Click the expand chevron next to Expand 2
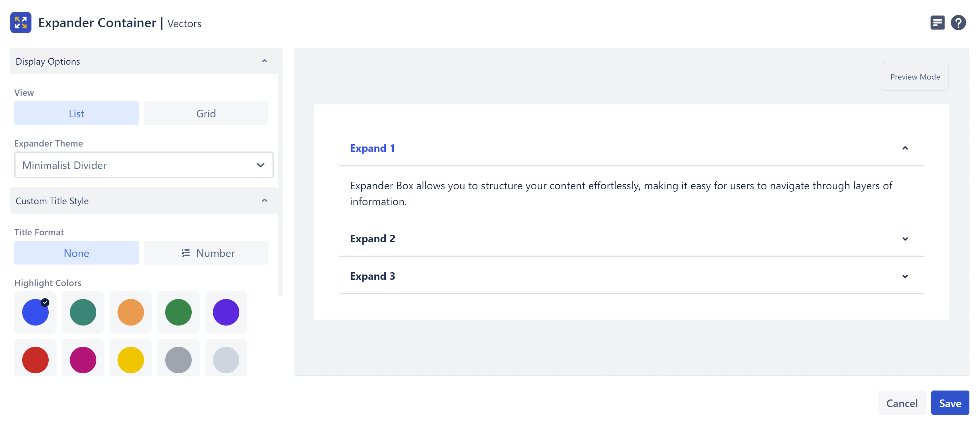 point(905,239)
